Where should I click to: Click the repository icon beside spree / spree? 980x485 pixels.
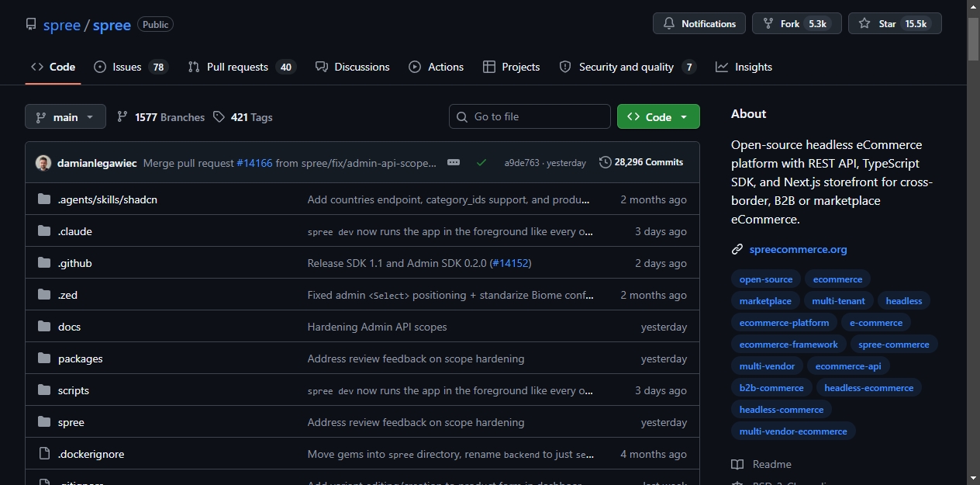(x=31, y=24)
